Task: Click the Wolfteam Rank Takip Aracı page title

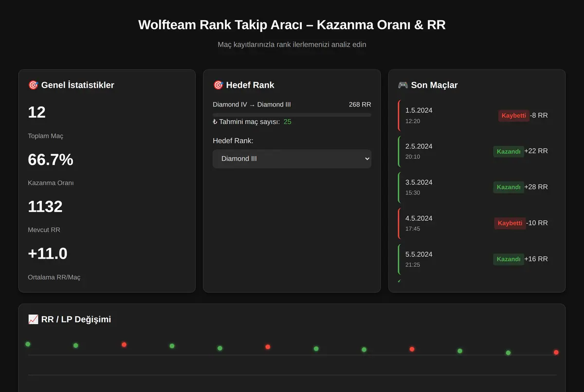Action: pyautogui.click(x=292, y=25)
